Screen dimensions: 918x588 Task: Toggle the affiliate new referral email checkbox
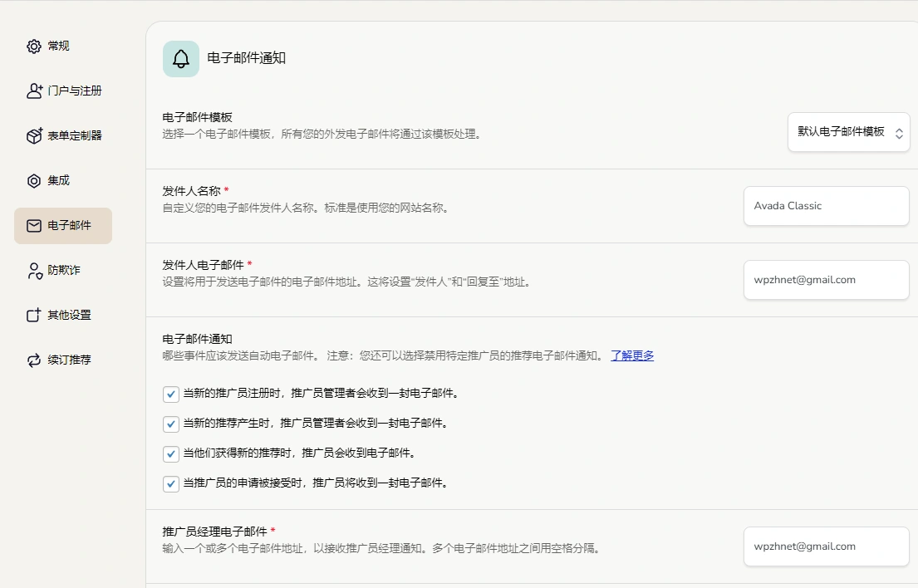(x=170, y=453)
